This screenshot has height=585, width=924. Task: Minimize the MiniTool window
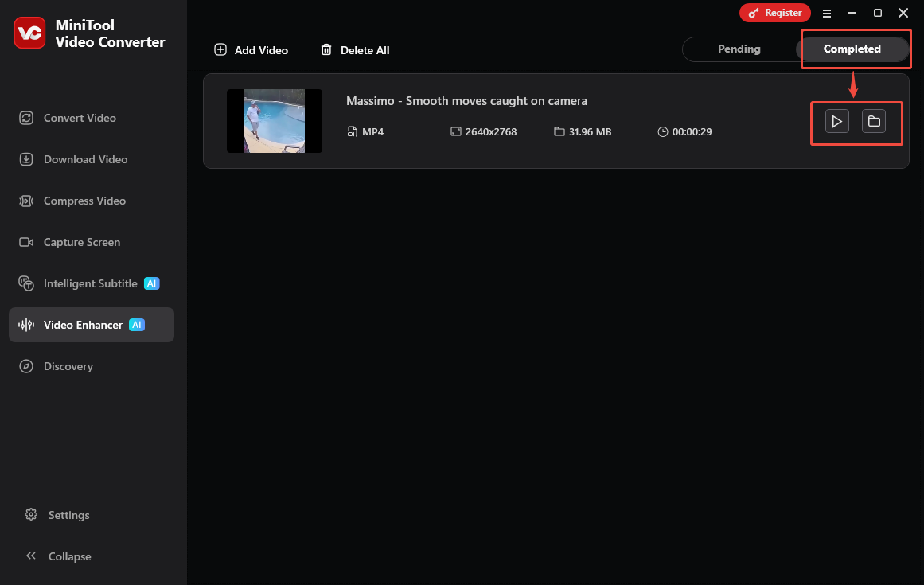point(852,13)
